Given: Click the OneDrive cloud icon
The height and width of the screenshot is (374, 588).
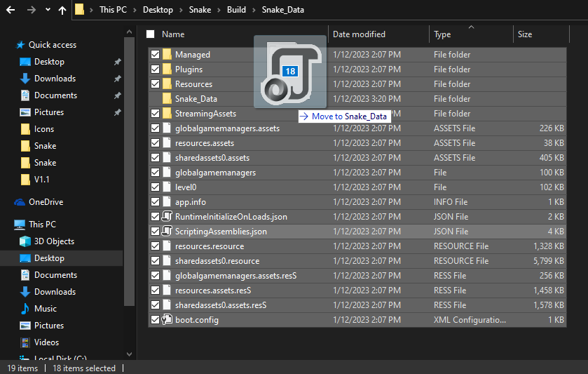Looking at the screenshot, I should (20, 202).
